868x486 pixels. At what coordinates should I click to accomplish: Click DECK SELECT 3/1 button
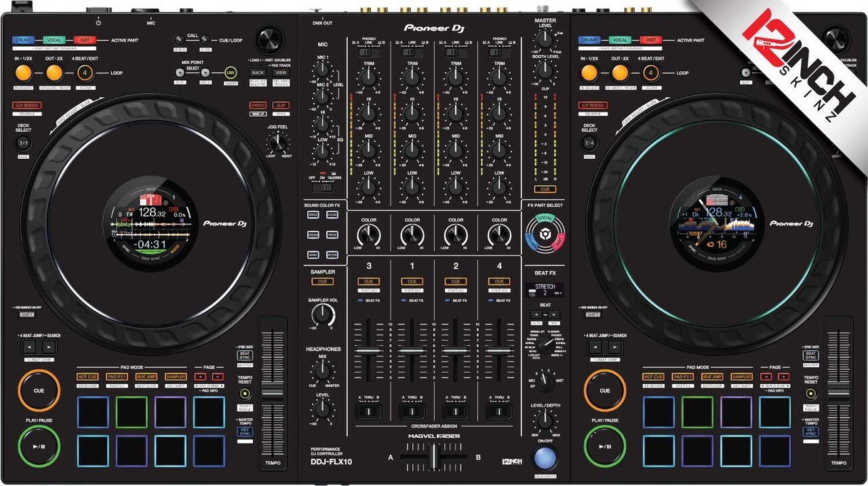(24, 144)
